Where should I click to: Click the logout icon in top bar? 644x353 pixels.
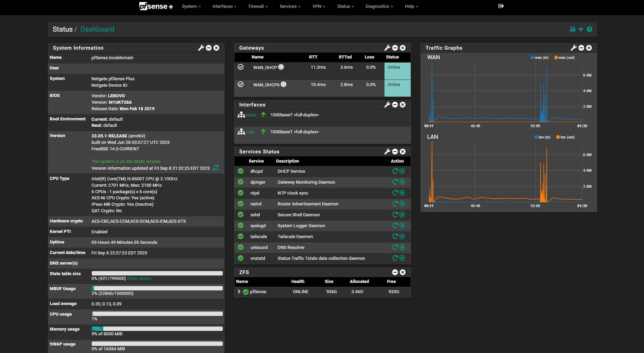(x=501, y=6)
